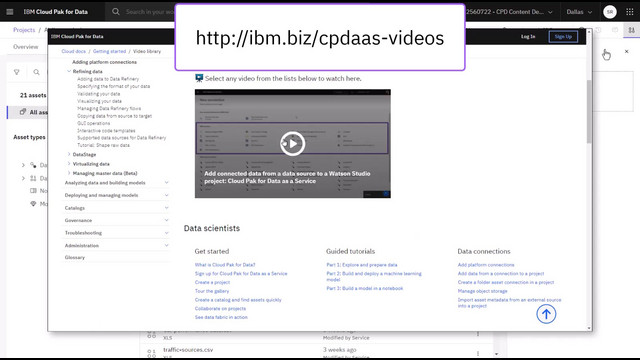Screen dimensions: 640x360
Task: Switch to the Overview tab
Action: tap(25, 47)
